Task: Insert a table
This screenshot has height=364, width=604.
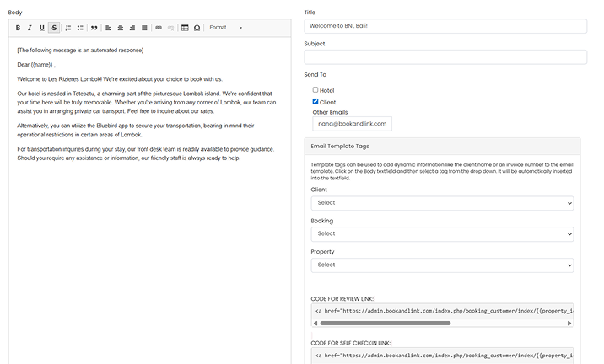Action: coord(185,28)
